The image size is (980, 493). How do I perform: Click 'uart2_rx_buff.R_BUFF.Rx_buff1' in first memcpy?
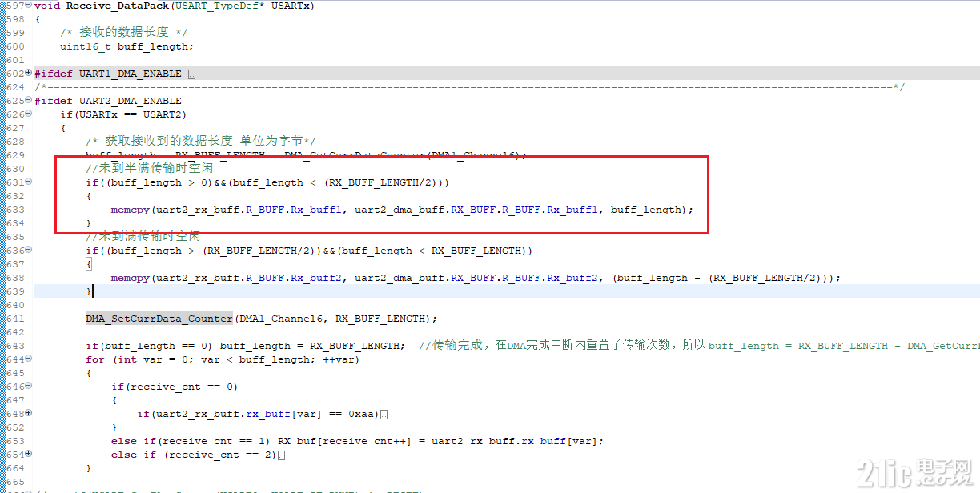point(248,210)
